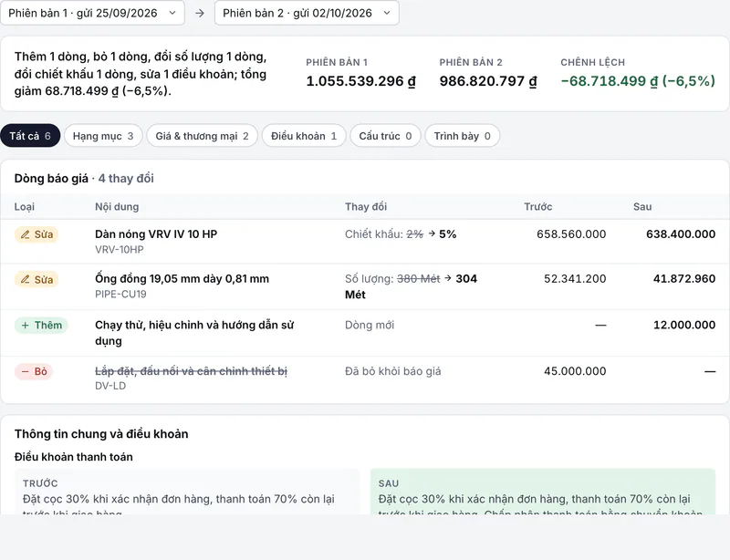Click the Trước column header

click(538, 207)
